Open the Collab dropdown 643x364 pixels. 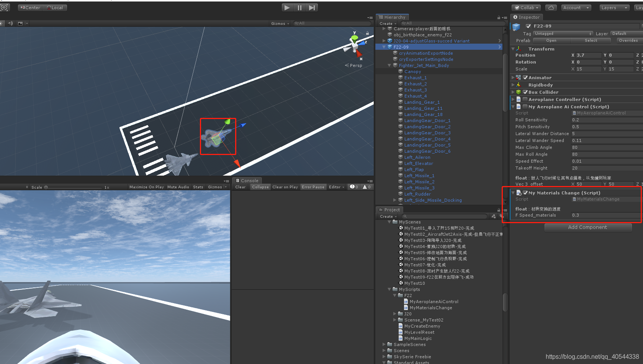(527, 8)
